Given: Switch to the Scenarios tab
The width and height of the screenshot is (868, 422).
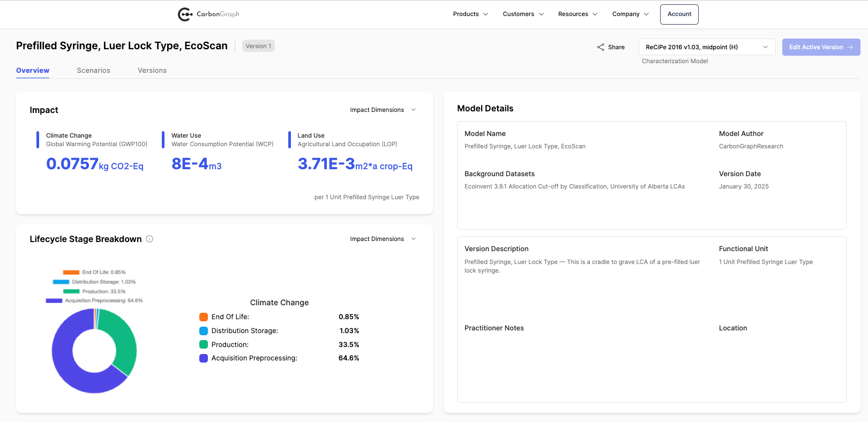Looking at the screenshot, I should pyautogui.click(x=93, y=70).
